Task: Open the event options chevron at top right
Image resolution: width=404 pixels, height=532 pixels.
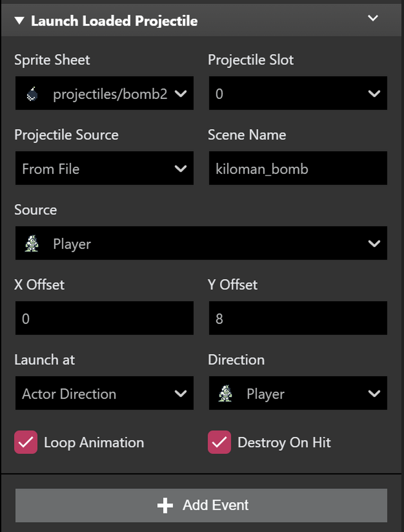Action: 373,18
